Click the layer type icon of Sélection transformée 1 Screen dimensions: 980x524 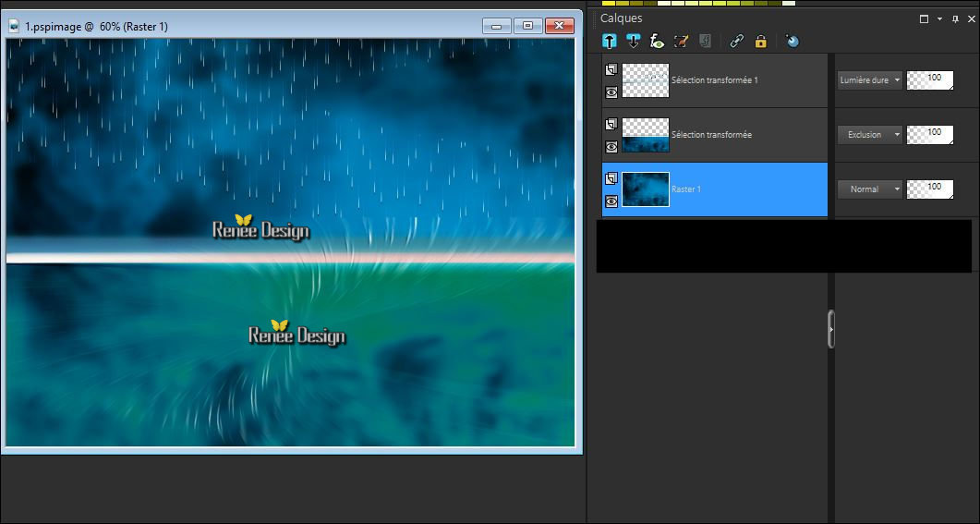coord(611,69)
